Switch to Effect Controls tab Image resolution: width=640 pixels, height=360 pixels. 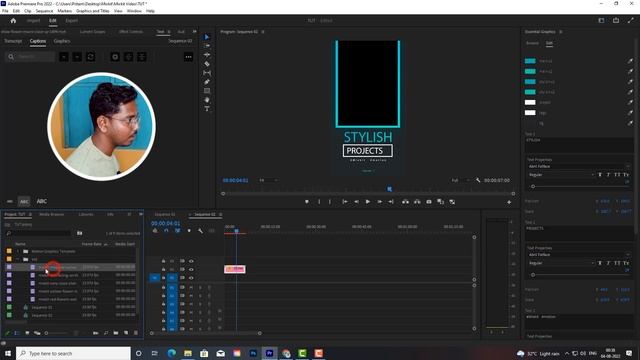pos(131,31)
